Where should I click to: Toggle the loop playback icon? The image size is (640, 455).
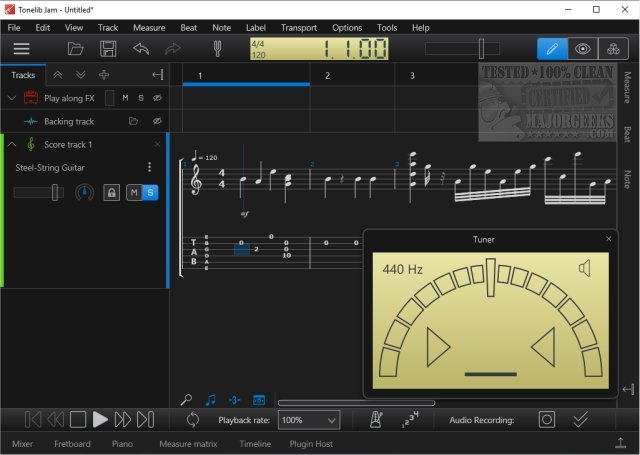[192, 420]
